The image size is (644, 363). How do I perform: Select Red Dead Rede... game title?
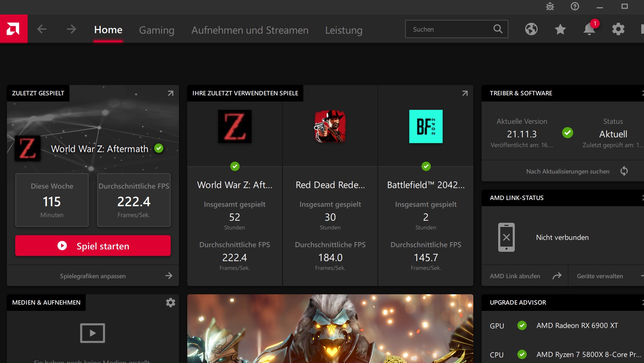point(330,185)
